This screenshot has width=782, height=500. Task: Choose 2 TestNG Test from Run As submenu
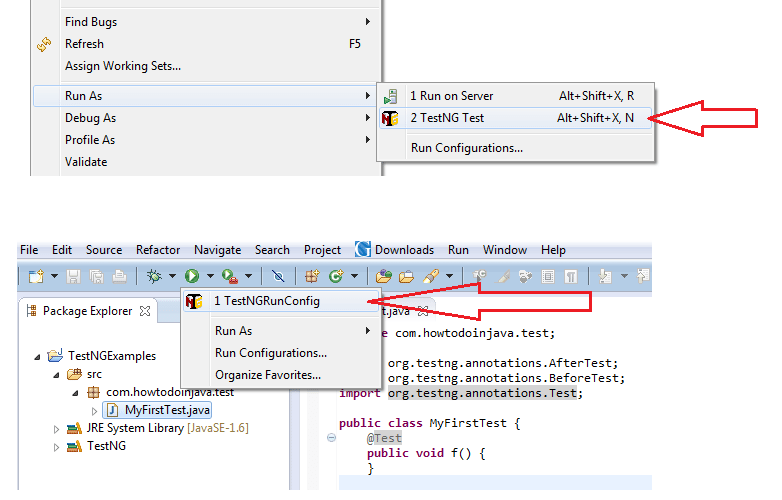(x=515, y=118)
